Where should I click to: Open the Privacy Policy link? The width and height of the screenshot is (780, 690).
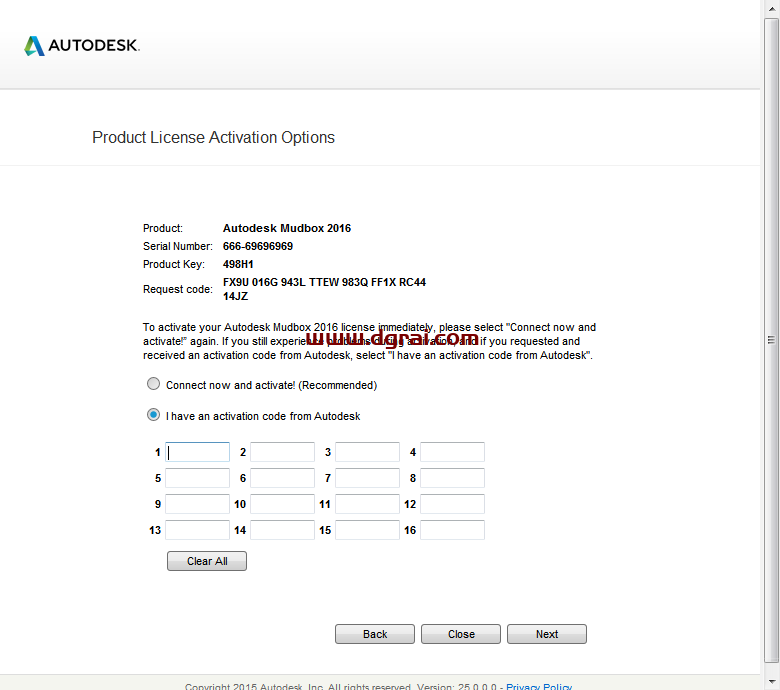[539, 686]
